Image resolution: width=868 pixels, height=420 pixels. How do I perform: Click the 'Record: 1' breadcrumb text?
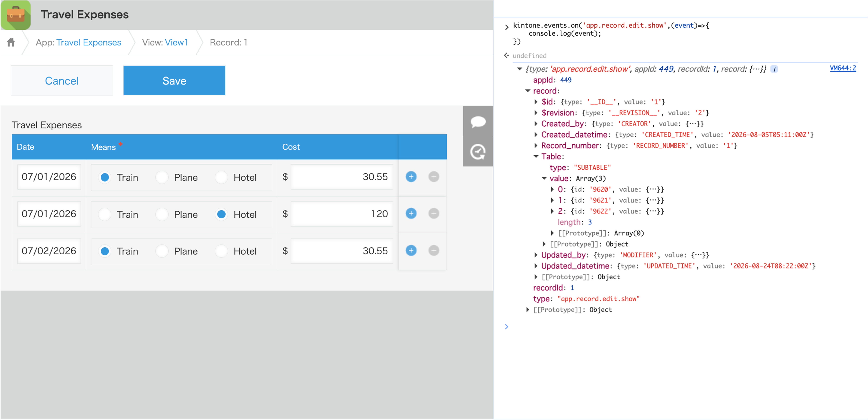pyautogui.click(x=228, y=42)
